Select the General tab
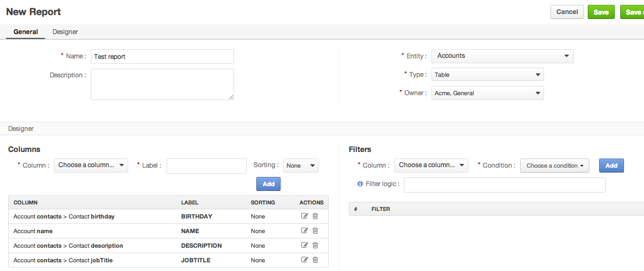The height and width of the screenshot is (271, 644). (x=25, y=31)
